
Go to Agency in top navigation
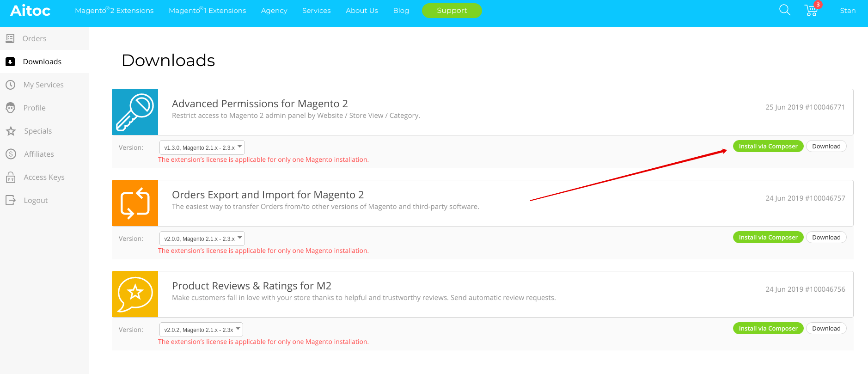coord(274,11)
